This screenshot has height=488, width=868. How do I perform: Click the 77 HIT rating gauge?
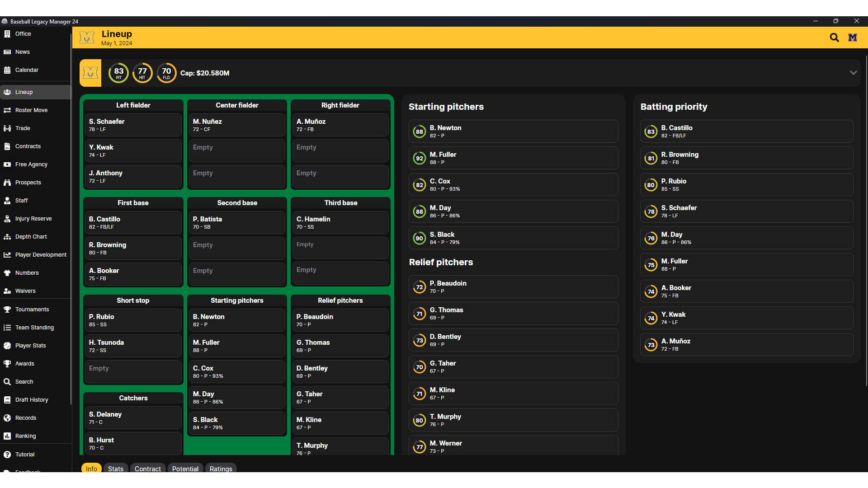[142, 73]
